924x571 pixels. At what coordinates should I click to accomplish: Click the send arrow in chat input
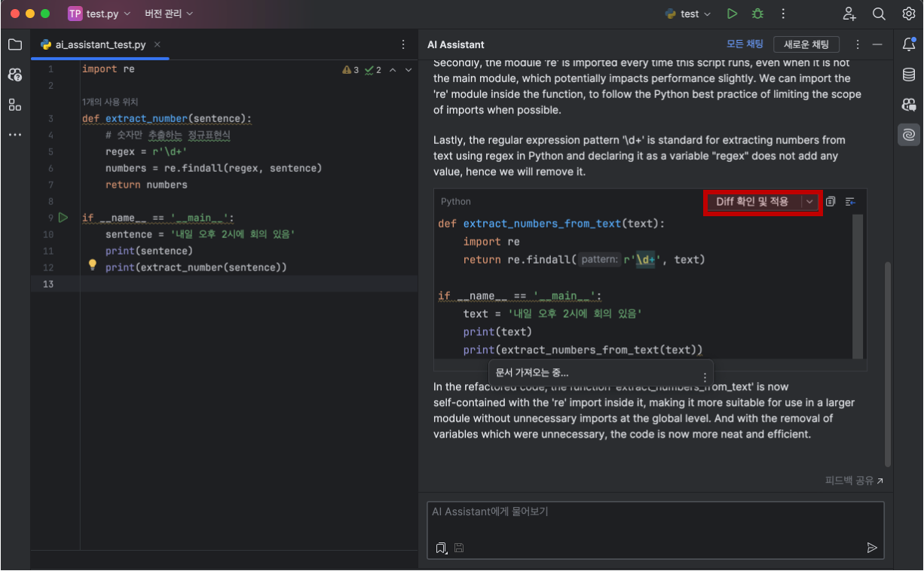(872, 548)
